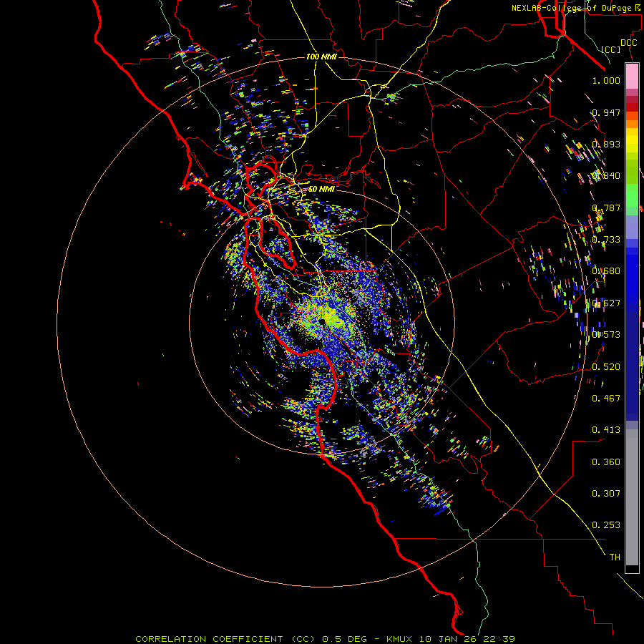Select the 0.893 scale value
Image resolution: width=644 pixels, height=644 pixels.
click(606, 144)
